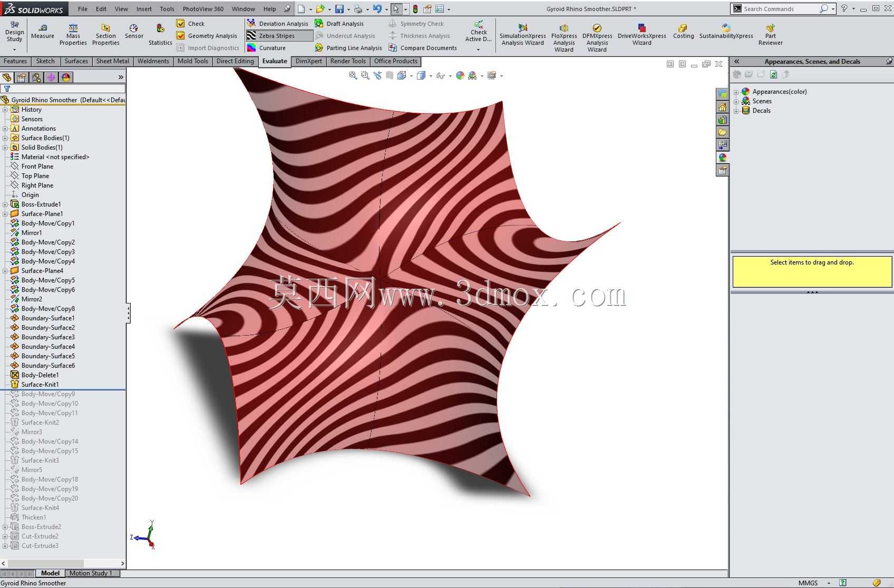Collapse task pane with double chevron
Screen dimensions: 894x588
736,62
